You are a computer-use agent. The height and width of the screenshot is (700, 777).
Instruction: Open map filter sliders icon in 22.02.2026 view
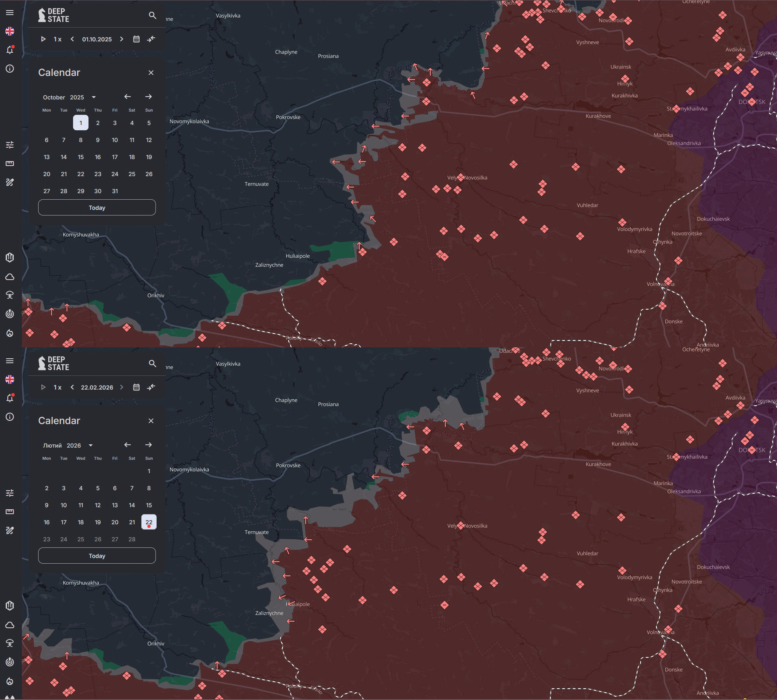pos(10,493)
